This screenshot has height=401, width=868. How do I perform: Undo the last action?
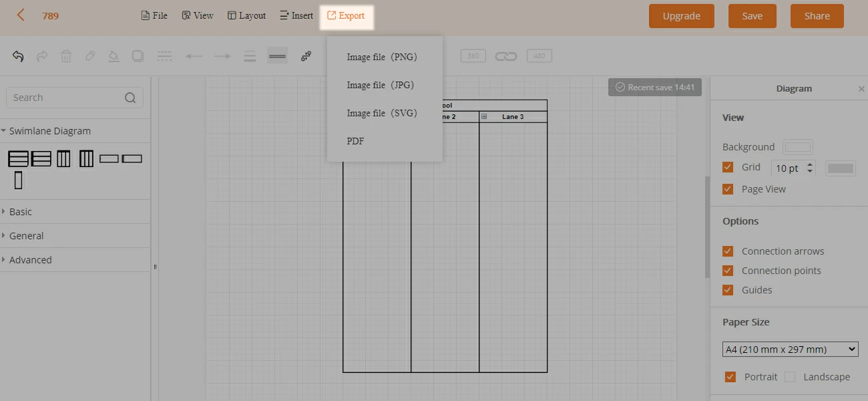click(18, 56)
